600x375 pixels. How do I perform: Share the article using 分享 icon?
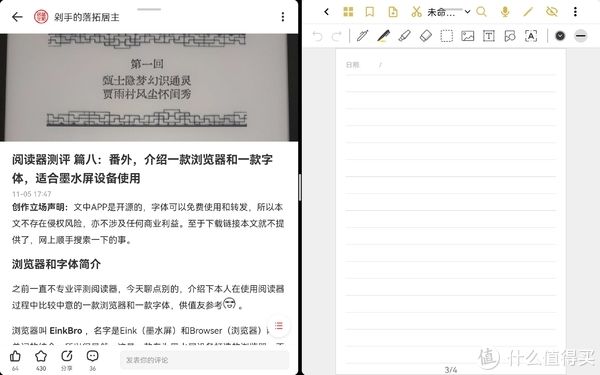[67, 356]
